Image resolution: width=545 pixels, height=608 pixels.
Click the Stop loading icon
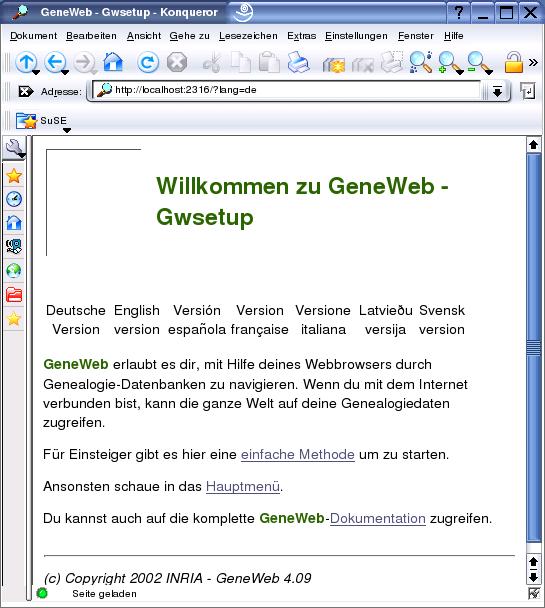[177, 62]
